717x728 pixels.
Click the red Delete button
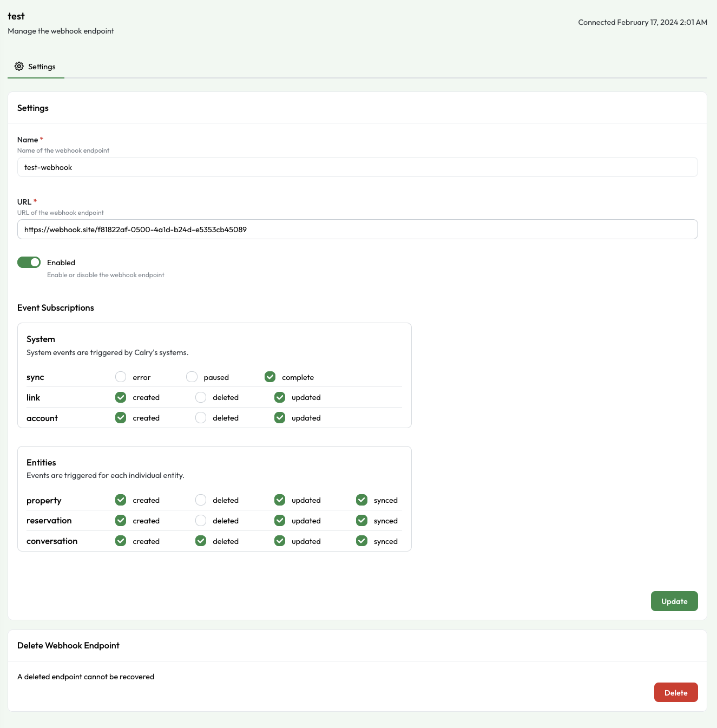[x=676, y=693]
